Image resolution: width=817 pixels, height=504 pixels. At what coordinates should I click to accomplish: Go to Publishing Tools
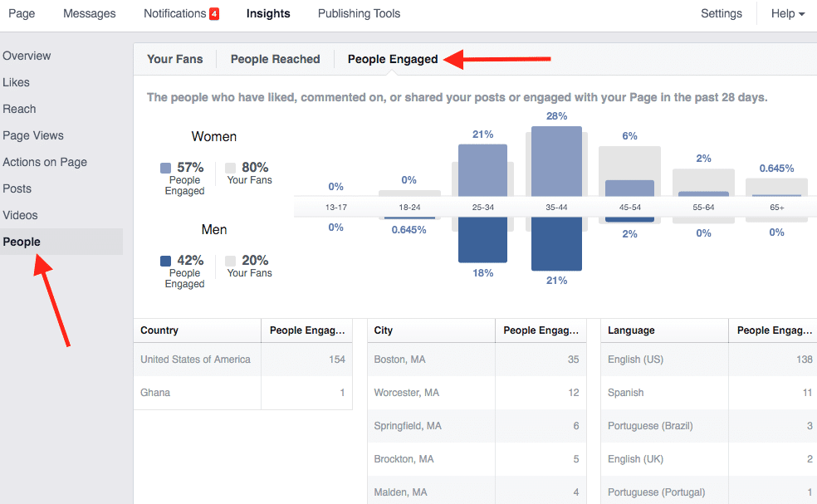click(x=359, y=13)
